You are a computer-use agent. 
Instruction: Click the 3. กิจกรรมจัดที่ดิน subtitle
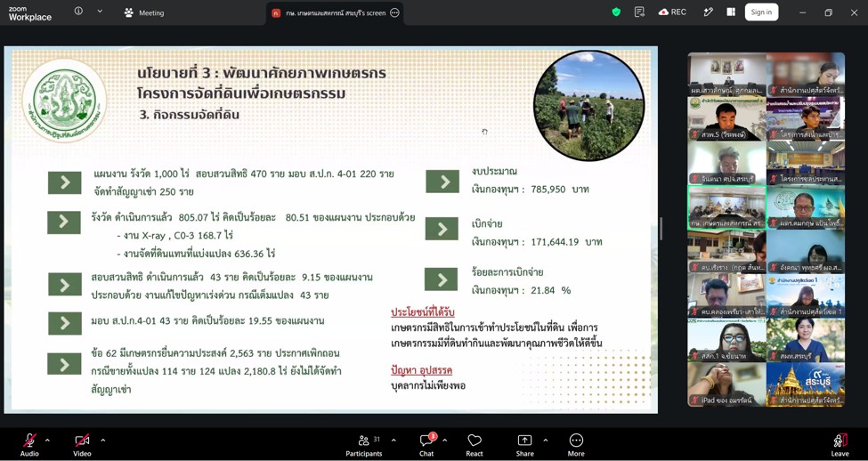[190, 115]
